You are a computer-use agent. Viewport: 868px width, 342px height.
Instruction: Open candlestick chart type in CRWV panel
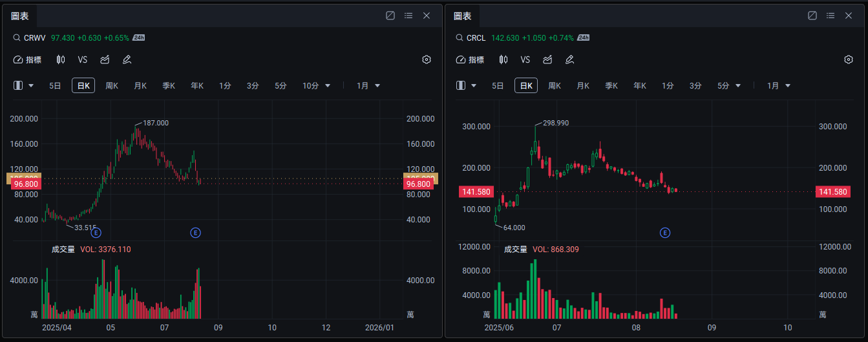[61, 59]
